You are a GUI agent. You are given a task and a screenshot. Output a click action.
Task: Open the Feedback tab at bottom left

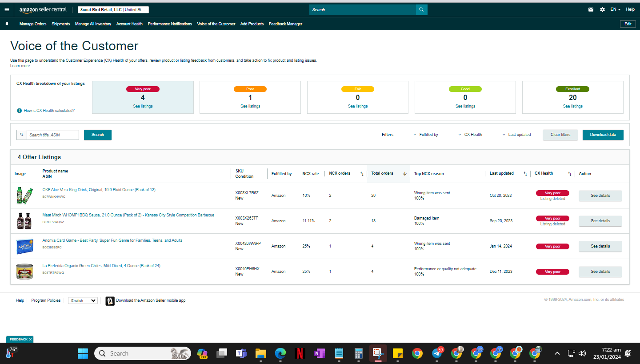[18, 340]
